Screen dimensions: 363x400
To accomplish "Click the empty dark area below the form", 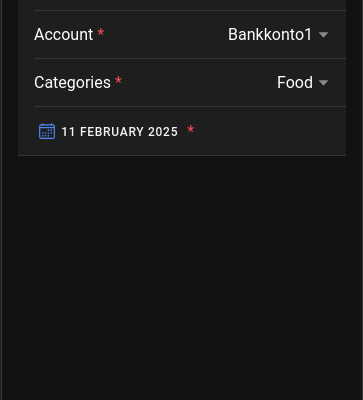I will (x=182, y=277).
